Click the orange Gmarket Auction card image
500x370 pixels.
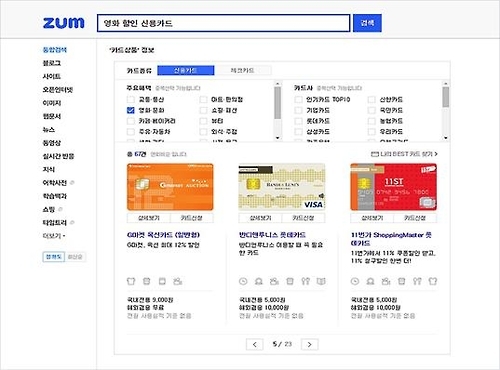pos(170,187)
